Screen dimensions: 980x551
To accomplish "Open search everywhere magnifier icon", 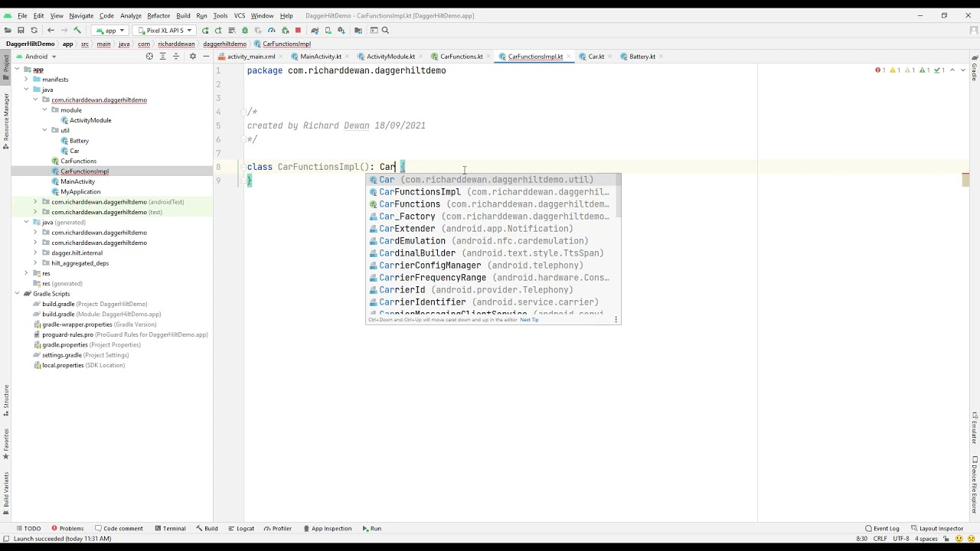I will pos(385,31).
